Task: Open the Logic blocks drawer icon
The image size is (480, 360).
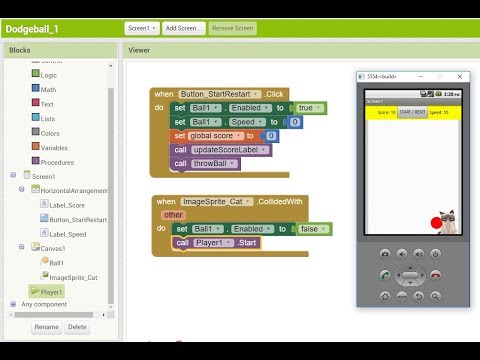Action: [x=36, y=73]
